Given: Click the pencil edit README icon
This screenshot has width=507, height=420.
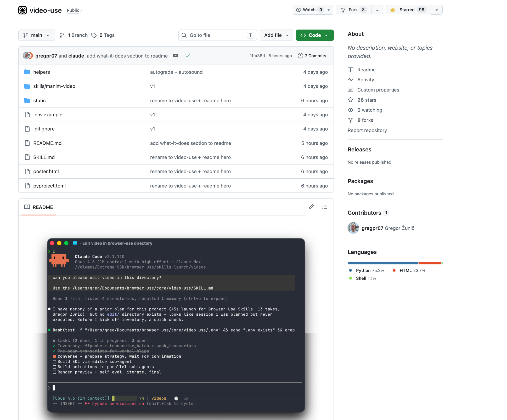Looking at the screenshot, I should pyautogui.click(x=311, y=207).
